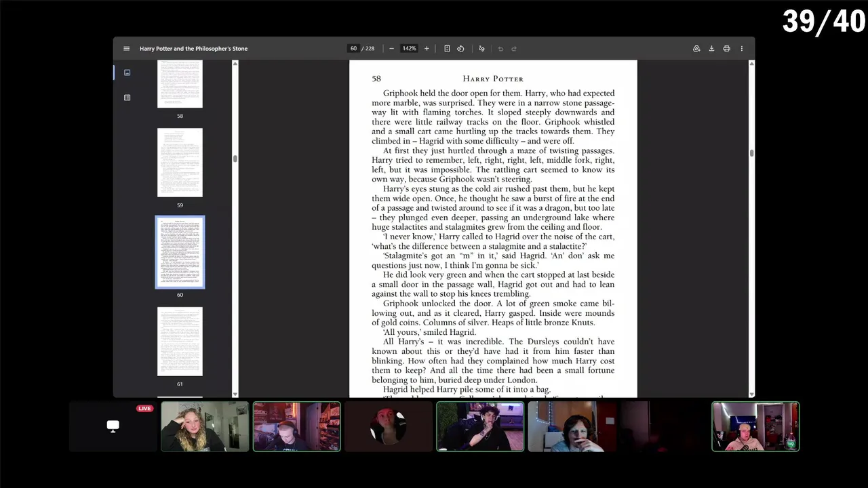
Task: Click the screen share presentation tile icon
Action: pos(113,426)
